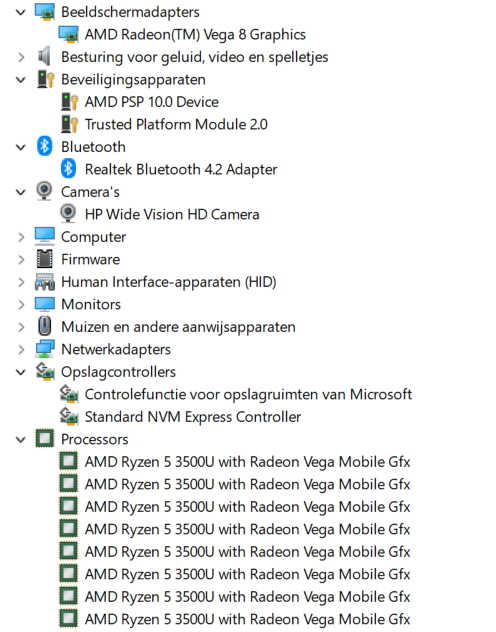Click the Standard NVM Express Controller icon
496x632 pixels.
(69, 417)
